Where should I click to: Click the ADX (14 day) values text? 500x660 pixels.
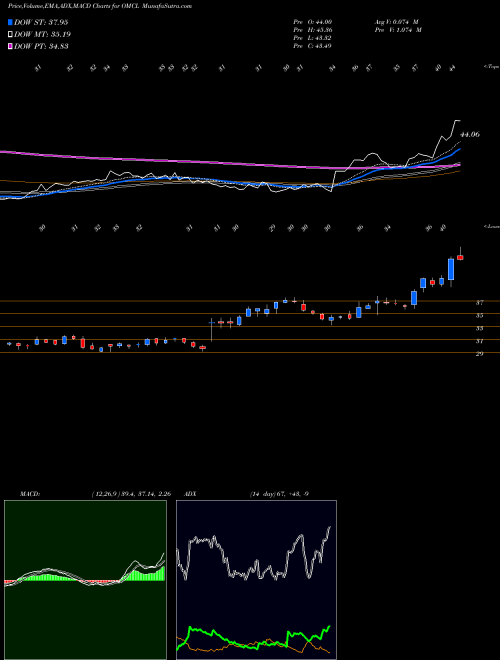click(x=279, y=494)
